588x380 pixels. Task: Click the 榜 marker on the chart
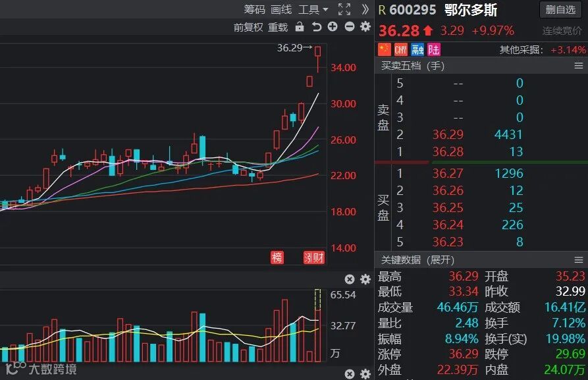277,258
